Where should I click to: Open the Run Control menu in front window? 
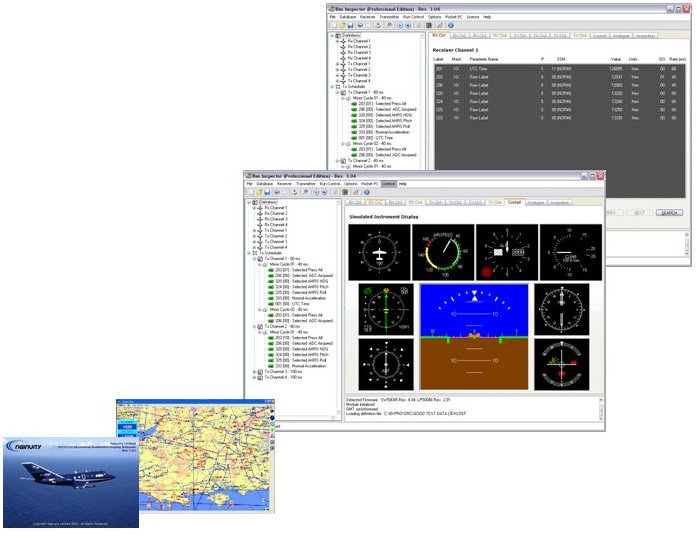coord(330,184)
